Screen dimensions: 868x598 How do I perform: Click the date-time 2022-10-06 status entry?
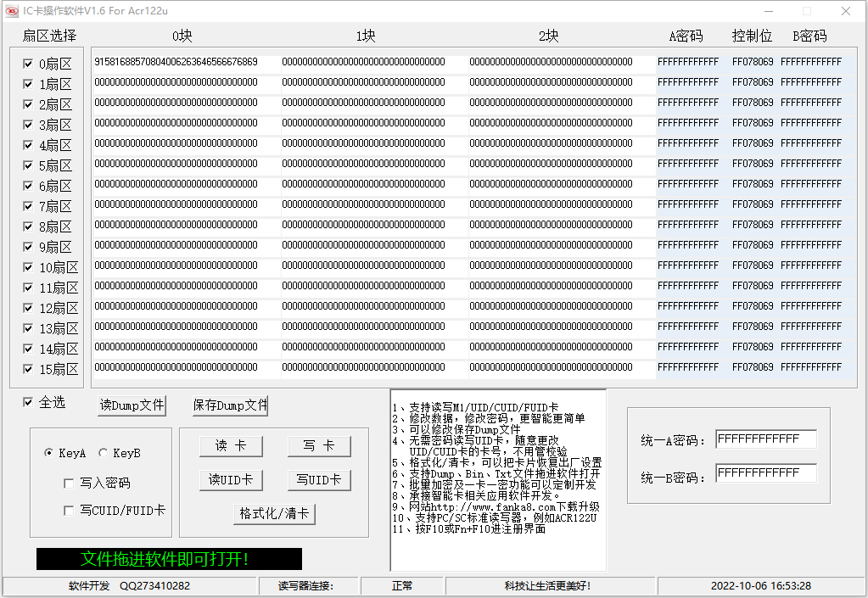point(761,586)
